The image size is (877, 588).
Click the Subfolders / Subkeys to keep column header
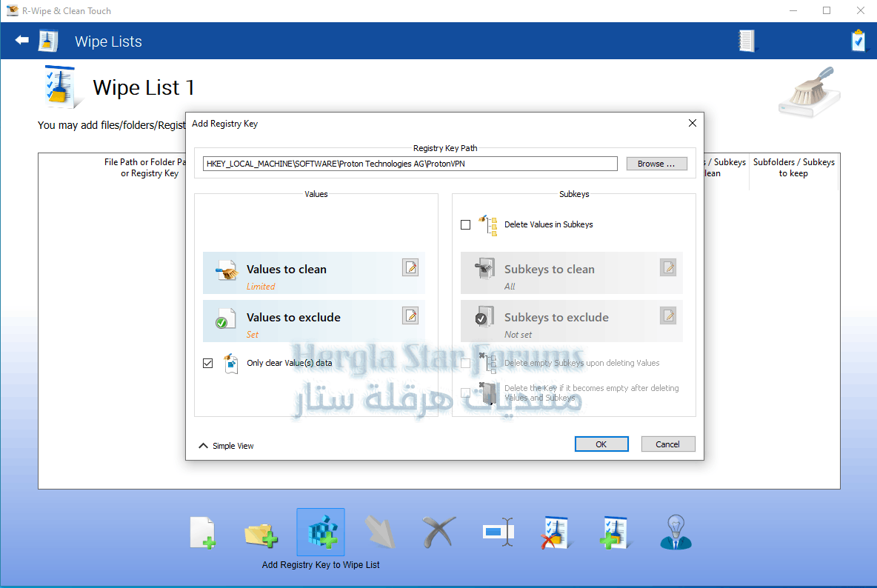click(793, 167)
